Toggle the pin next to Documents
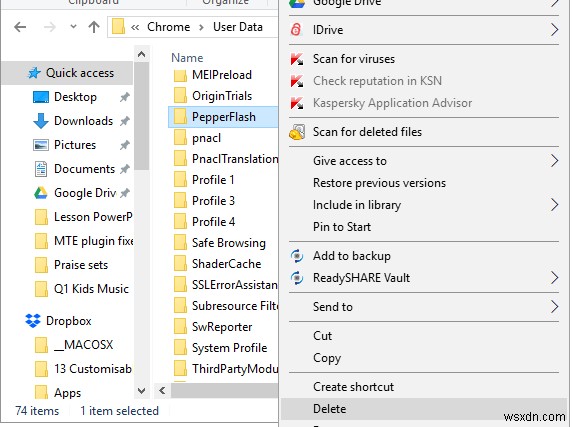This screenshot has height=427, width=577. click(125, 169)
